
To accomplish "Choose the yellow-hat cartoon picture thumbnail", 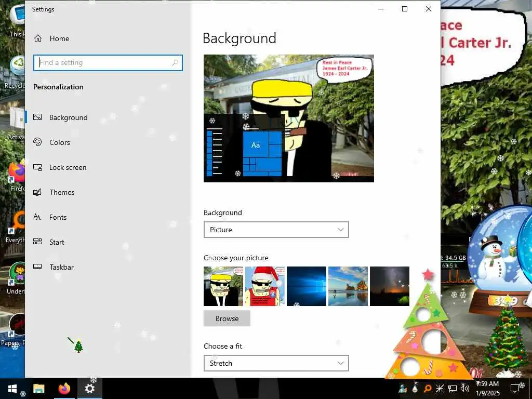I will 223,286.
